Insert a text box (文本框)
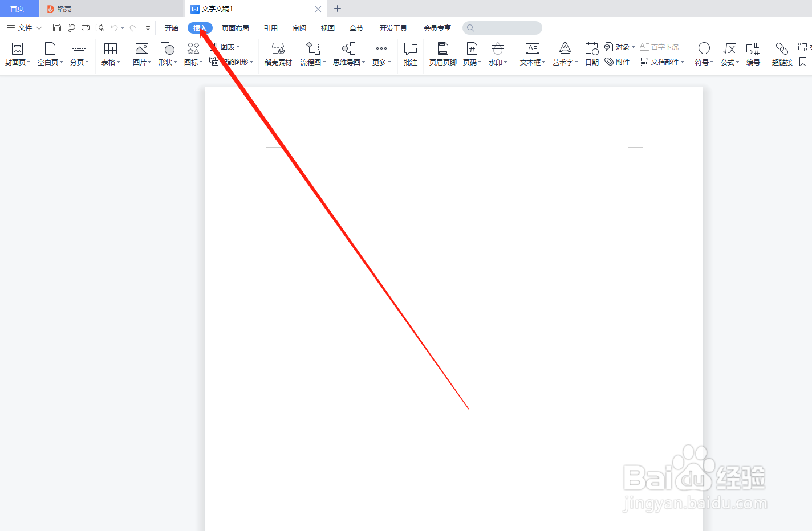Screen dimensions: 812x531 533,54
